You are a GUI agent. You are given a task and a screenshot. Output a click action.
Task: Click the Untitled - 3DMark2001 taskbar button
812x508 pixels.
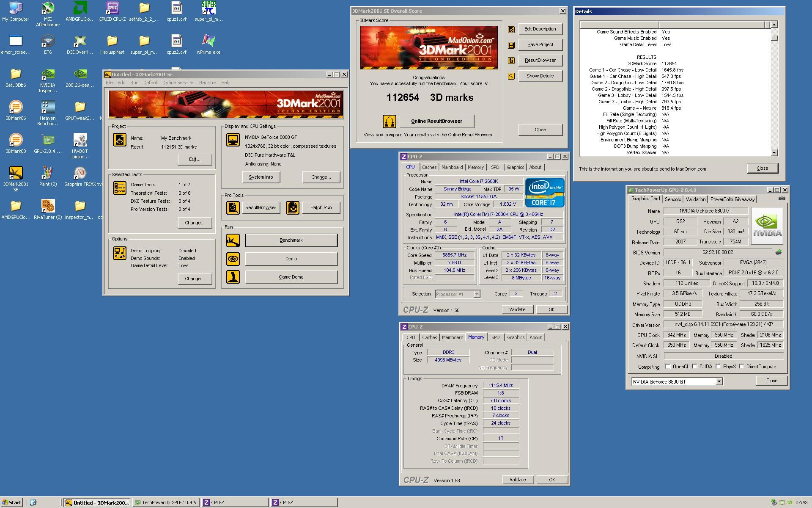[97, 502]
